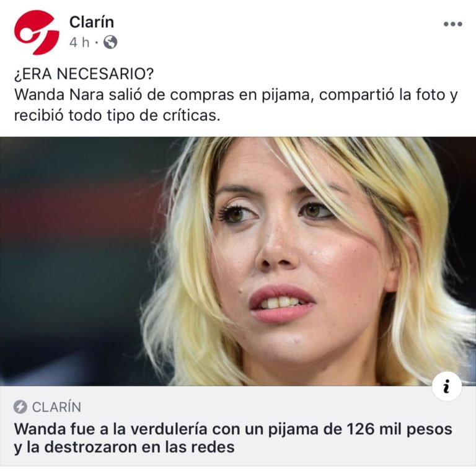
Task: Tap the info "i" icon on the photo
Action: (446, 386)
